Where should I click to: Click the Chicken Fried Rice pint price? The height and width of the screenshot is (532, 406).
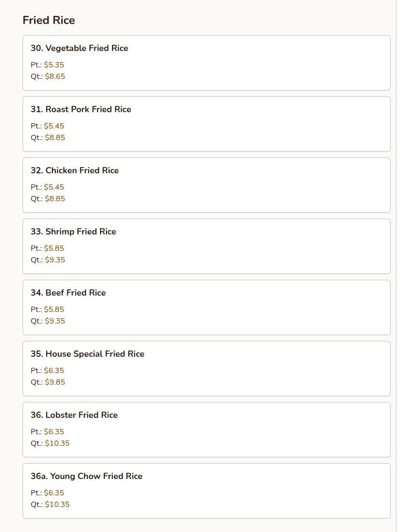[54, 187]
